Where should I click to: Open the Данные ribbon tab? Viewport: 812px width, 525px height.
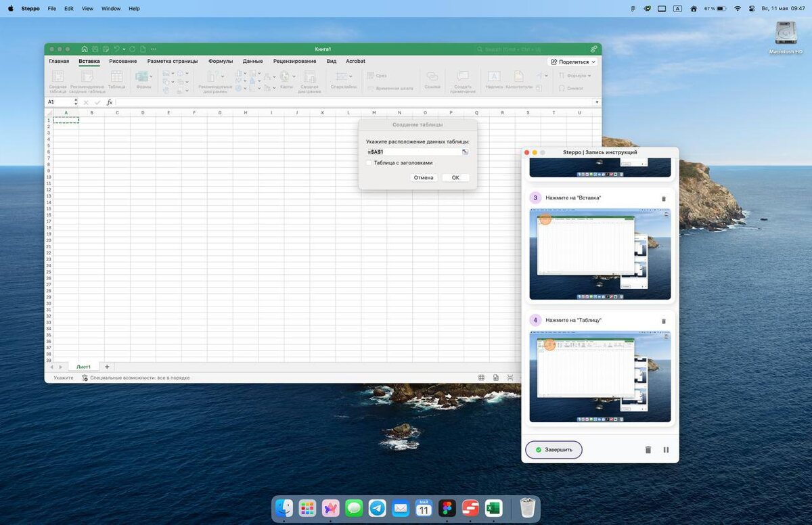pos(253,62)
